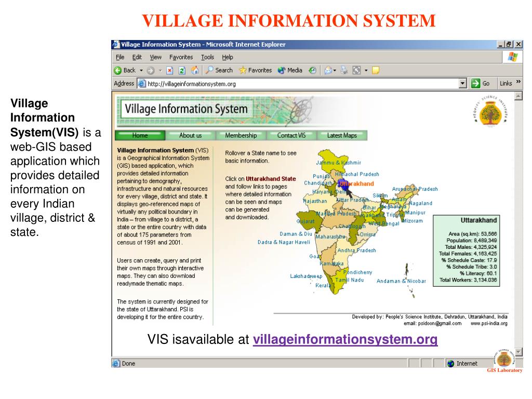
Task: Select Tamil Nadu on the map
Action: 350,280
